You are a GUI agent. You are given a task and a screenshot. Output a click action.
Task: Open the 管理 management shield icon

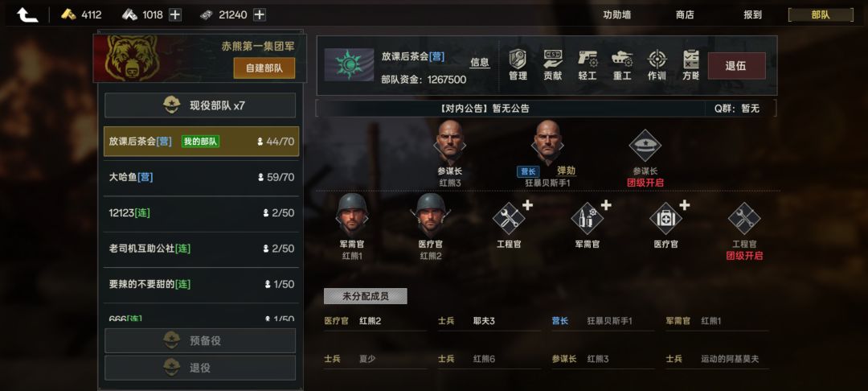[518, 65]
